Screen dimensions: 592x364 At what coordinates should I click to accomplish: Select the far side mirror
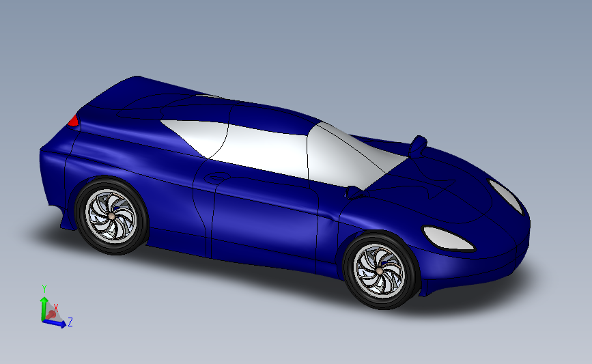tap(418, 147)
